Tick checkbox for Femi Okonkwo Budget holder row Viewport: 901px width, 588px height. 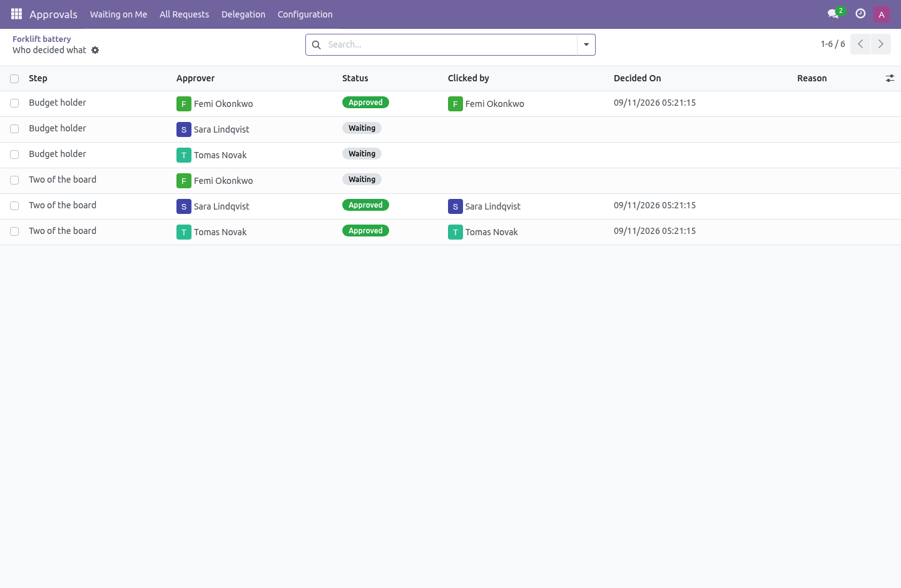point(14,103)
